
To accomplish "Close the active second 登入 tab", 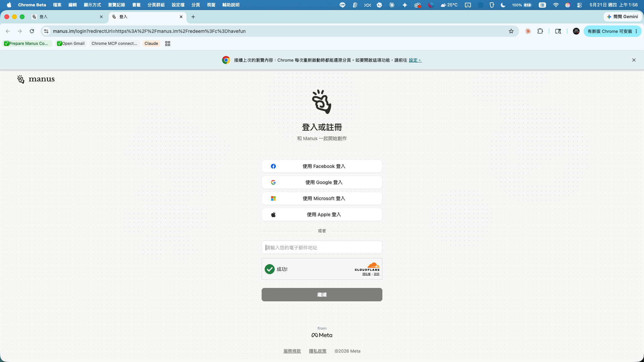I will point(181,17).
